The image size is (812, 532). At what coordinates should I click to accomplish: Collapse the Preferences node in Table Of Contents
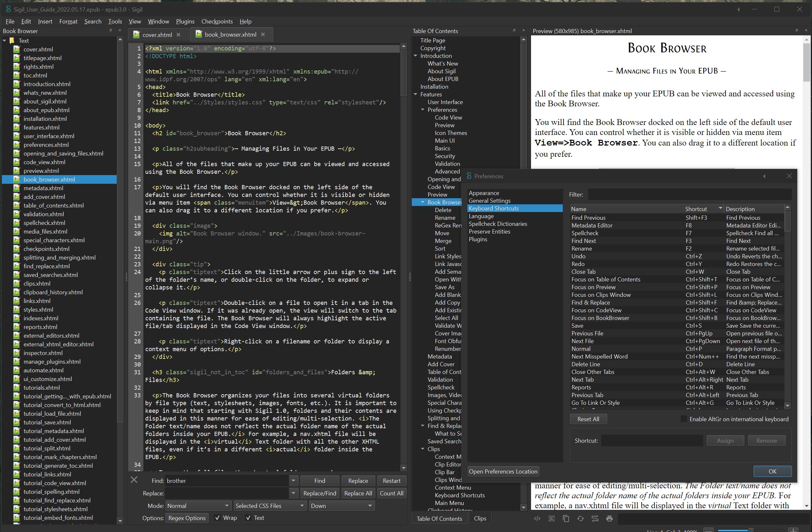click(423, 110)
